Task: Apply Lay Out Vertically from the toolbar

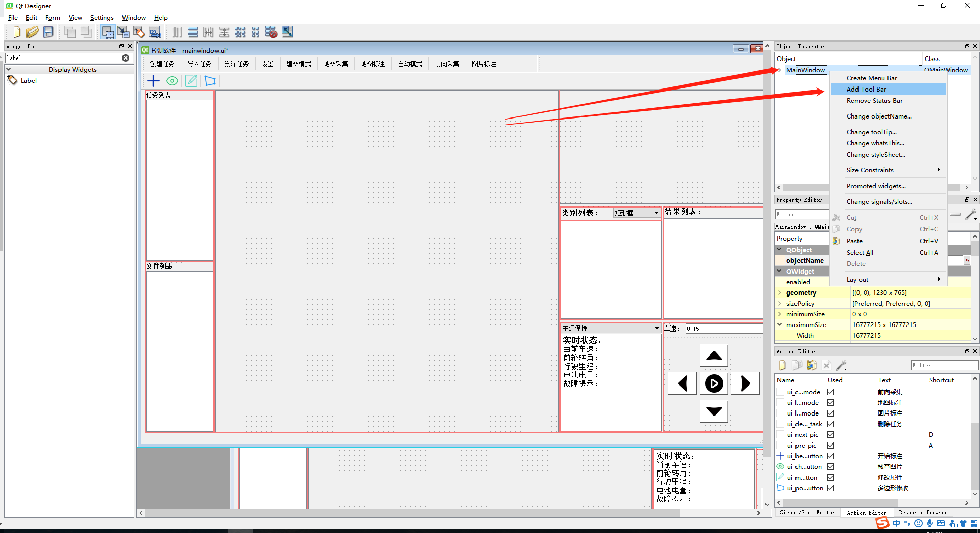Action: tap(193, 32)
